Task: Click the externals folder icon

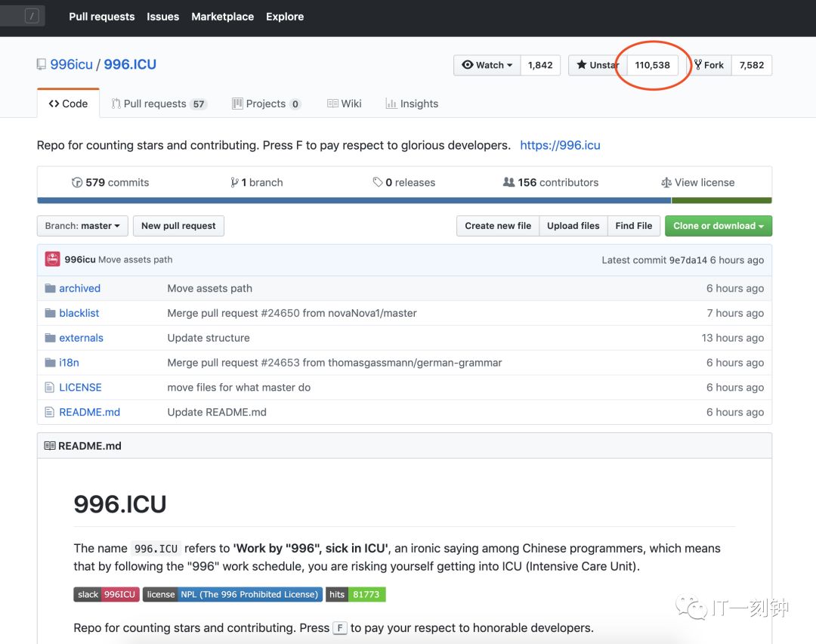Action: pyautogui.click(x=50, y=338)
